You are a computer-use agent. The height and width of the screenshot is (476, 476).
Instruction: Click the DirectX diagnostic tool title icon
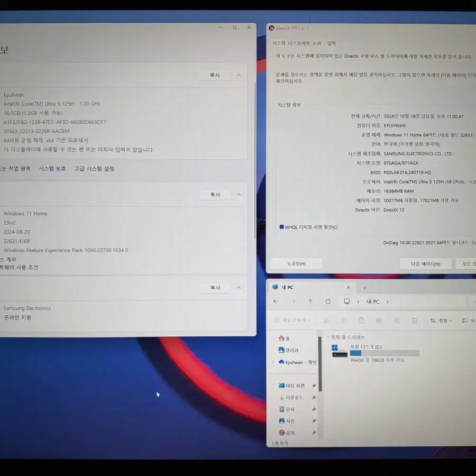tap(271, 28)
